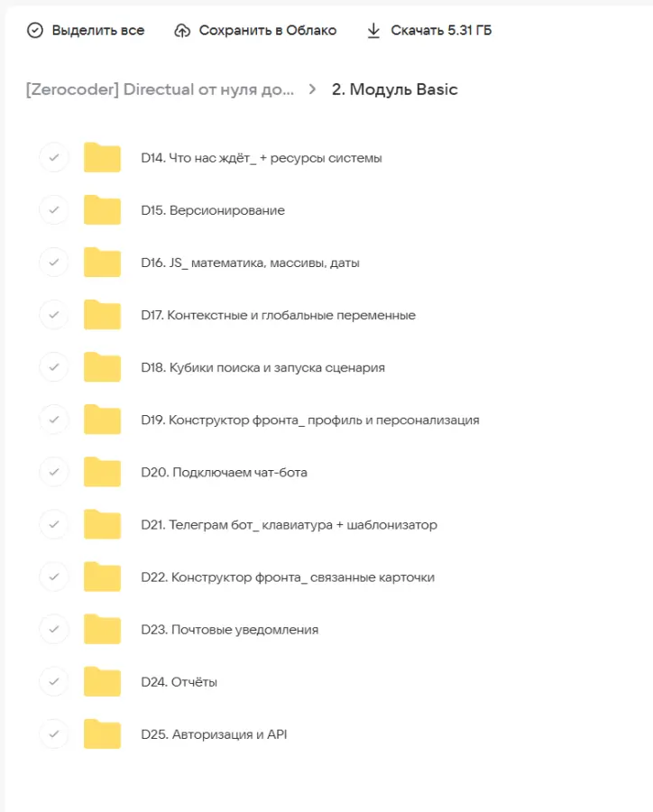The image size is (653, 812).
Task: Click the save to cloud icon
Action: 183,31
